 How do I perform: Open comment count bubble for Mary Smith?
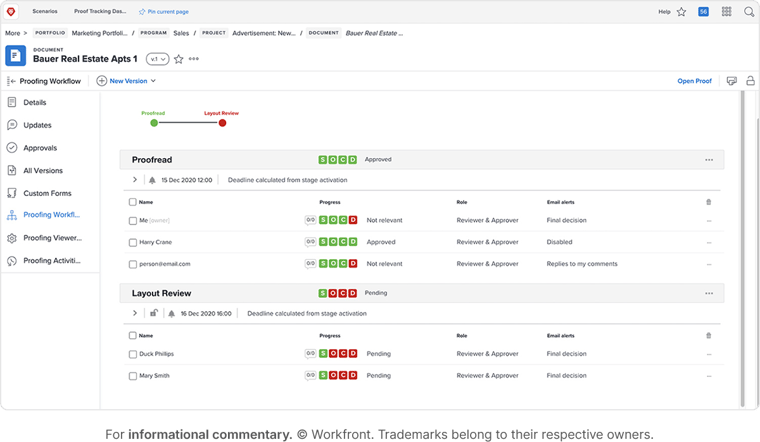click(x=310, y=376)
